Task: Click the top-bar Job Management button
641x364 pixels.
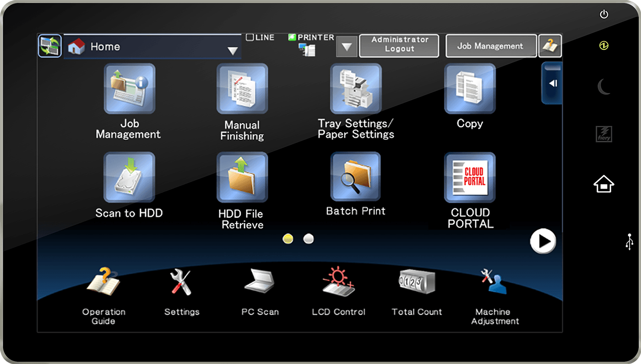Action: click(491, 46)
